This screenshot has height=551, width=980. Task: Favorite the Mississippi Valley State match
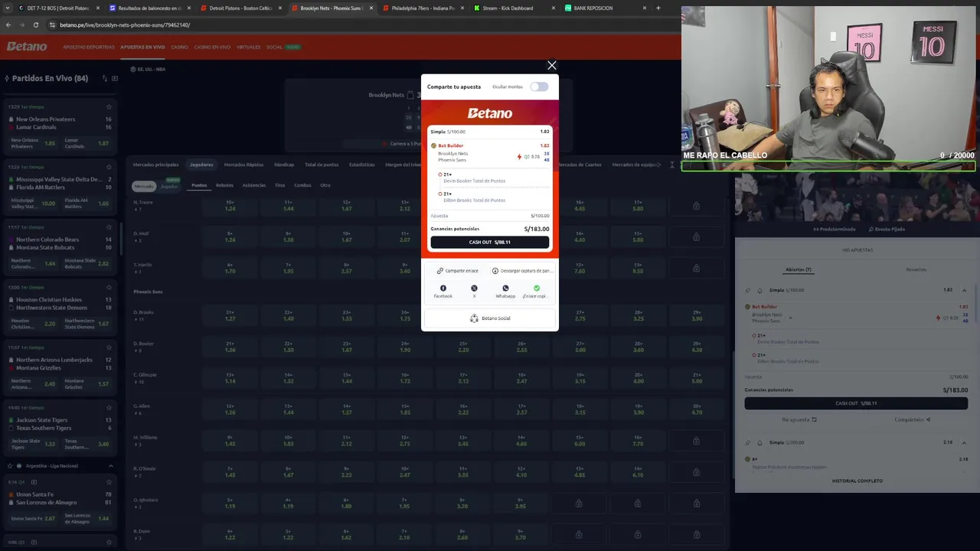tap(109, 167)
